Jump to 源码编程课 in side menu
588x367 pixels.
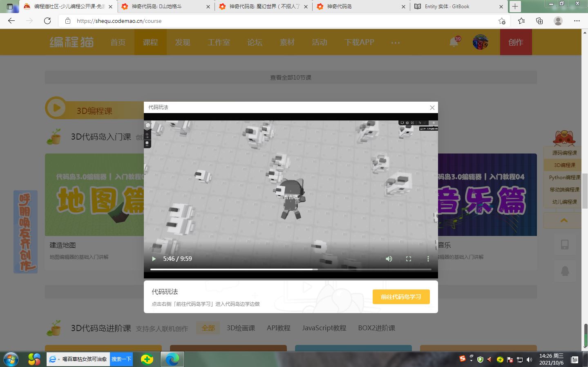(x=565, y=153)
